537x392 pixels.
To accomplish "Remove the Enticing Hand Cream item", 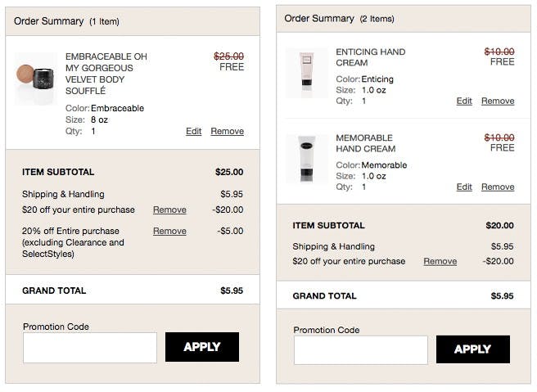I will (498, 101).
